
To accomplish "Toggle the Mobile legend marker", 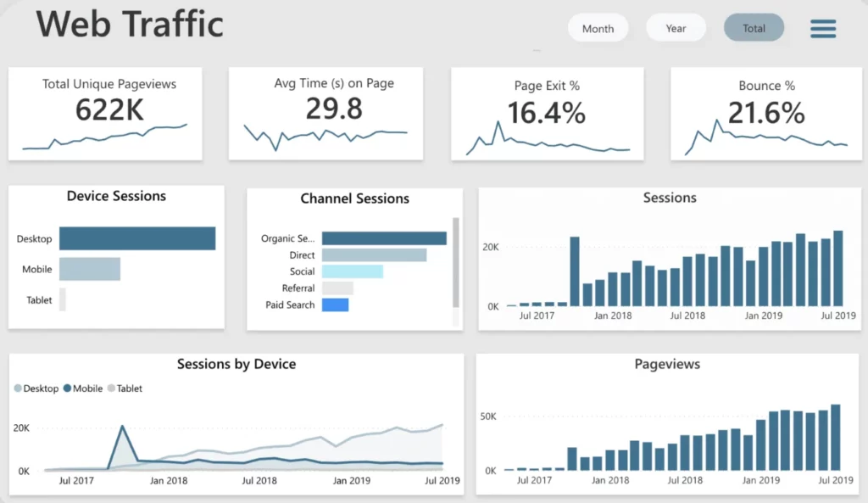I will click(68, 388).
